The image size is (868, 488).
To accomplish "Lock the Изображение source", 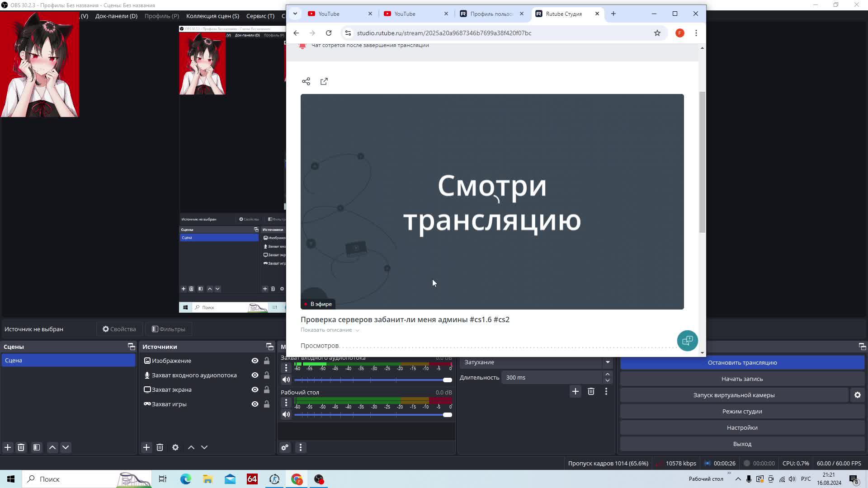I will pyautogui.click(x=267, y=361).
